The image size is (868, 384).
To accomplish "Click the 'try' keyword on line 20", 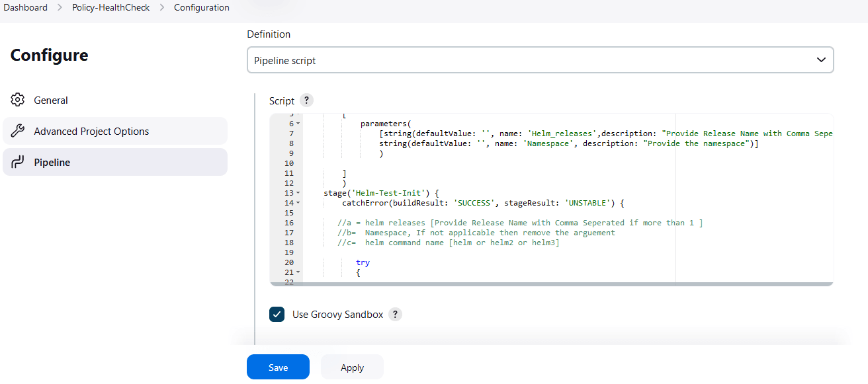I will [x=363, y=262].
